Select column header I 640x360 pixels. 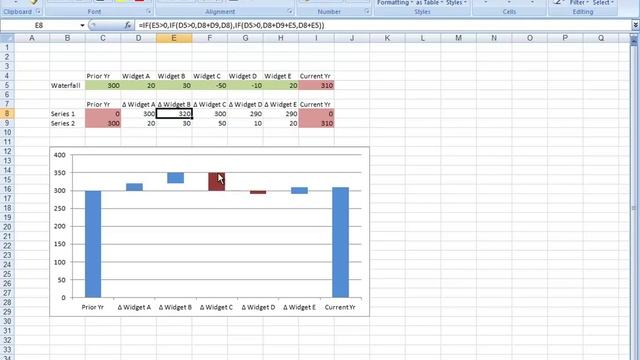click(316, 38)
